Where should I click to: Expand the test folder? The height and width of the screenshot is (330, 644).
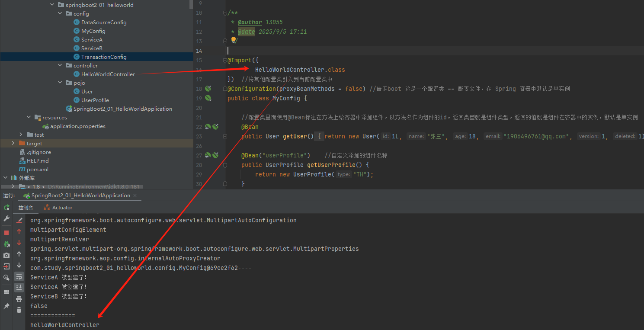click(x=21, y=135)
